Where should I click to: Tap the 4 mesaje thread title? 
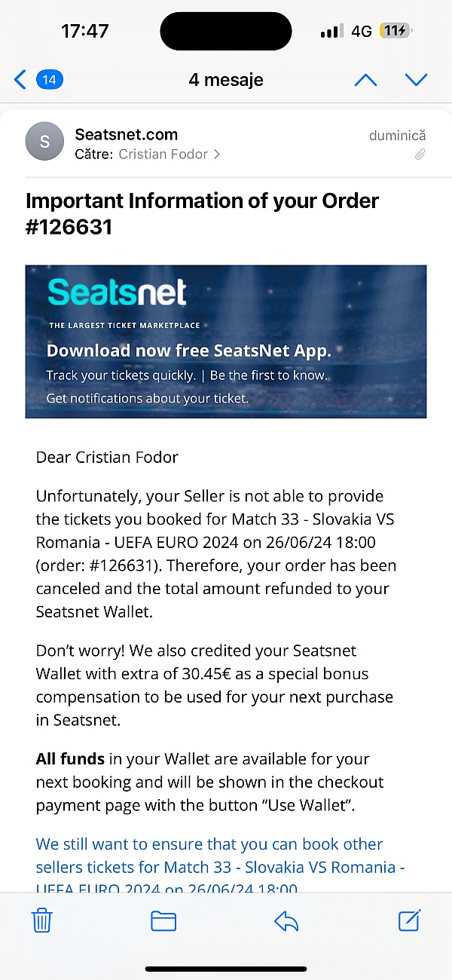point(226,79)
